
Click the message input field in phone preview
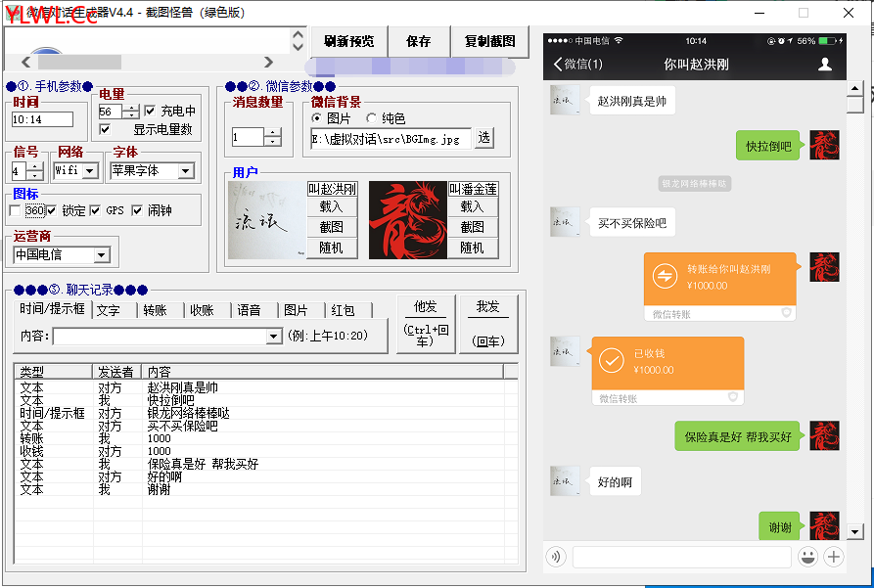coord(682,557)
